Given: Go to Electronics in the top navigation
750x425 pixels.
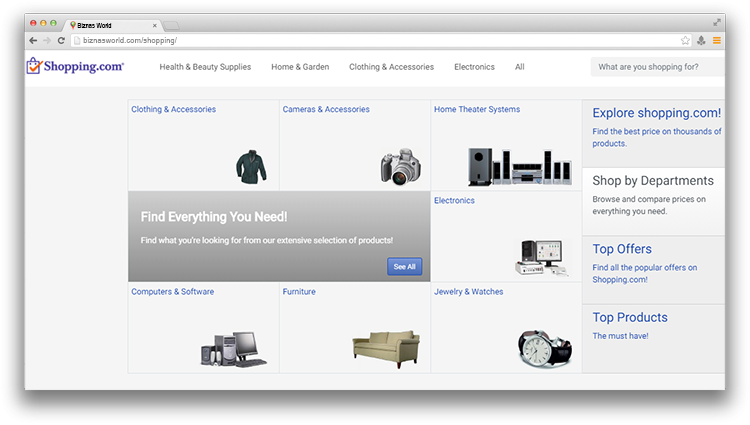Looking at the screenshot, I should [x=474, y=67].
